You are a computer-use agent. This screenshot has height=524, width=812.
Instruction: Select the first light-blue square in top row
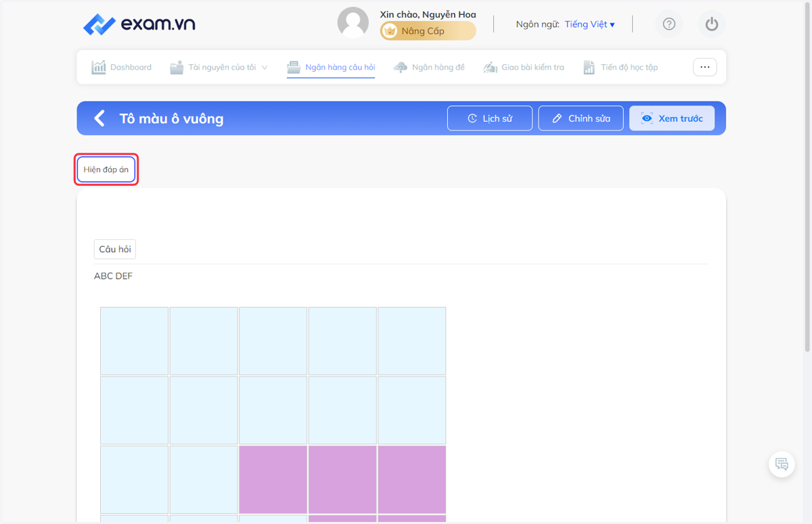134,341
